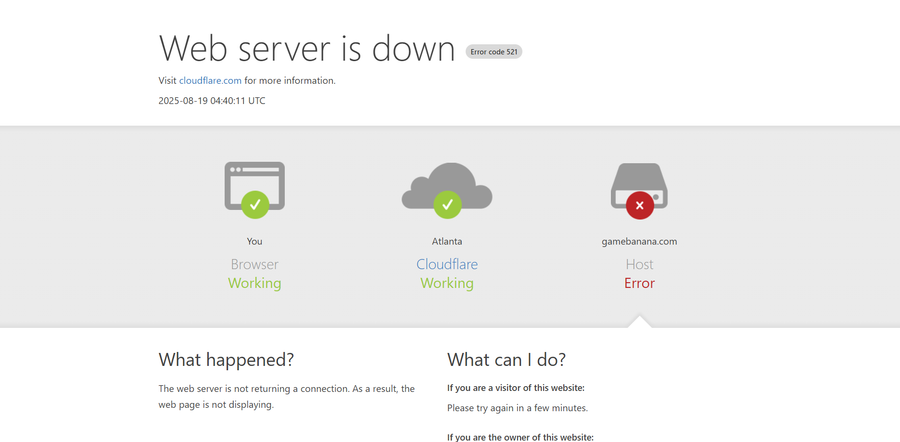This screenshot has width=900, height=442.
Task: Click the red Error status text
Action: click(x=639, y=283)
